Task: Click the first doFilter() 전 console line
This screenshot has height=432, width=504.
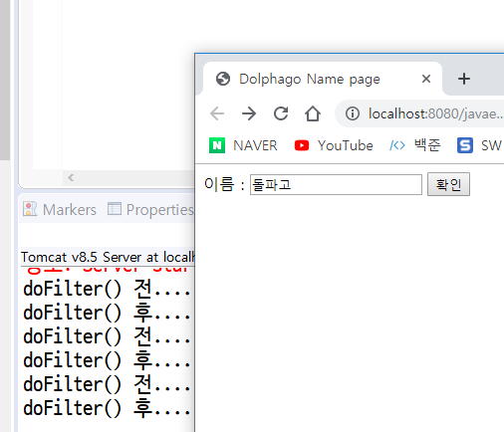Action: (107, 289)
